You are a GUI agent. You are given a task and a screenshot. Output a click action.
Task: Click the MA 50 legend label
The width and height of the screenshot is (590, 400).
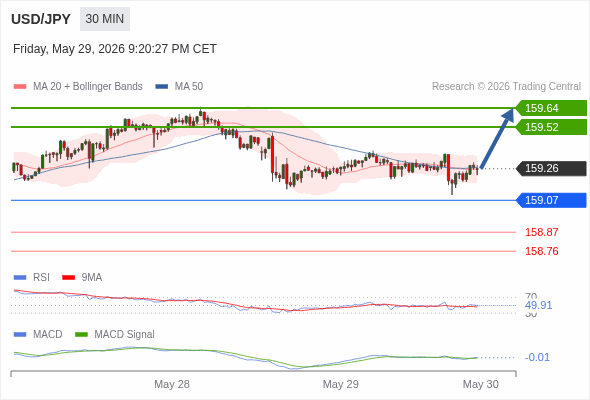tap(189, 87)
